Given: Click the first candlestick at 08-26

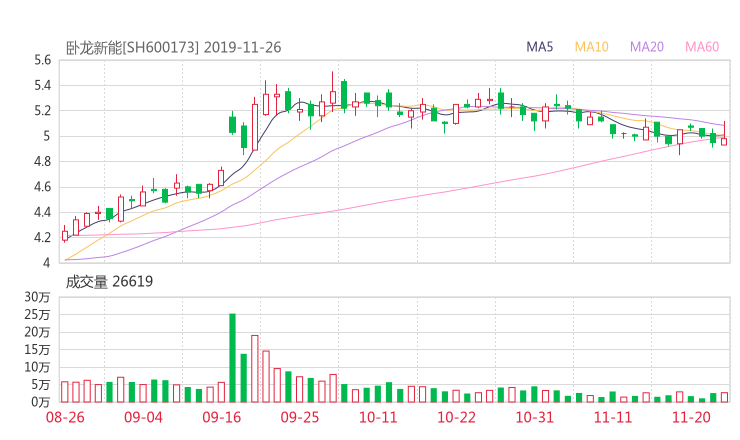Looking at the screenshot, I should pyautogui.click(x=65, y=234).
